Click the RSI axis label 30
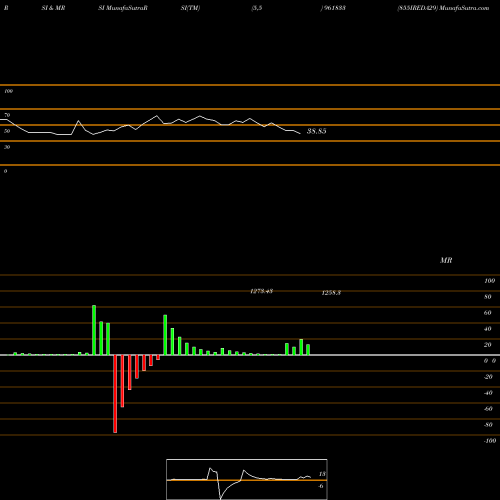Screen dimensions: 500x500 pos(7,147)
